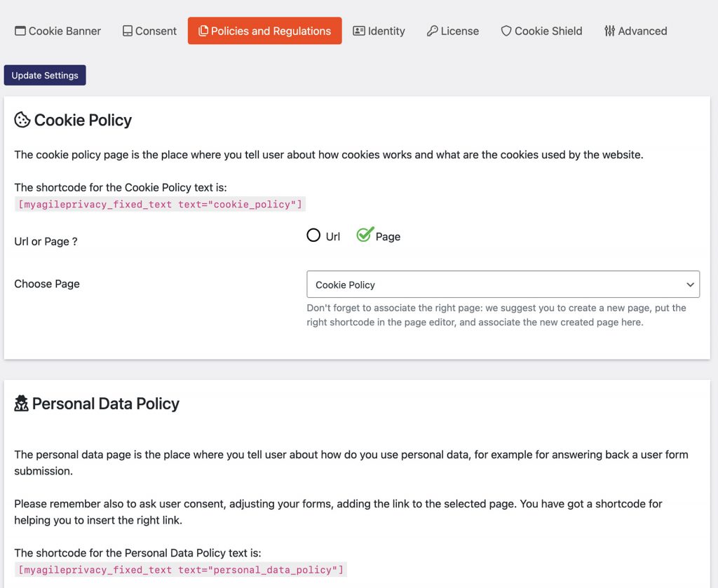Click the cookie_policy shortcode text
The width and height of the screenshot is (718, 588).
161,204
